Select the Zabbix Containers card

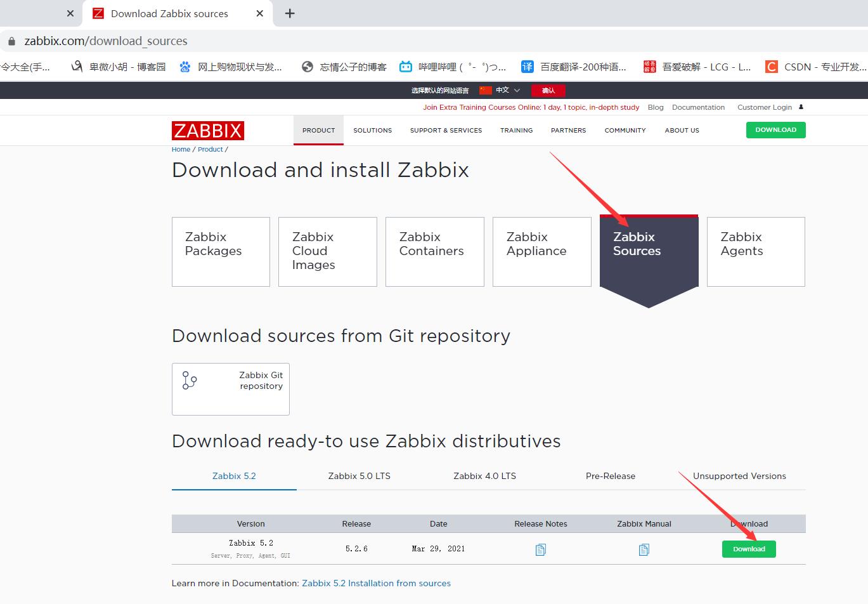[435, 252]
